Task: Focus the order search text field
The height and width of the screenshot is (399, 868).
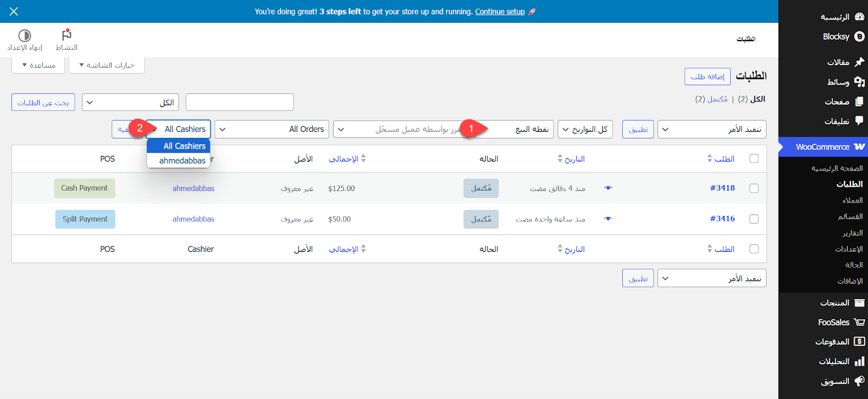Action: tap(239, 102)
